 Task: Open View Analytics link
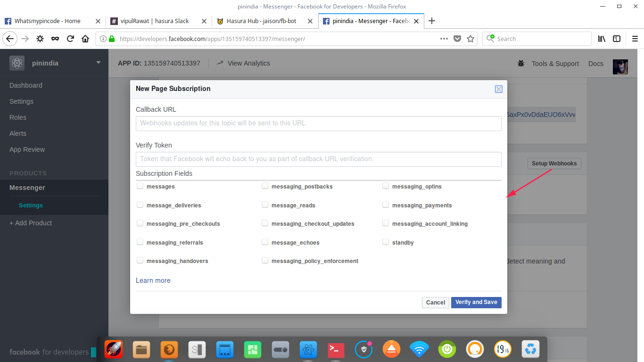click(x=244, y=63)
